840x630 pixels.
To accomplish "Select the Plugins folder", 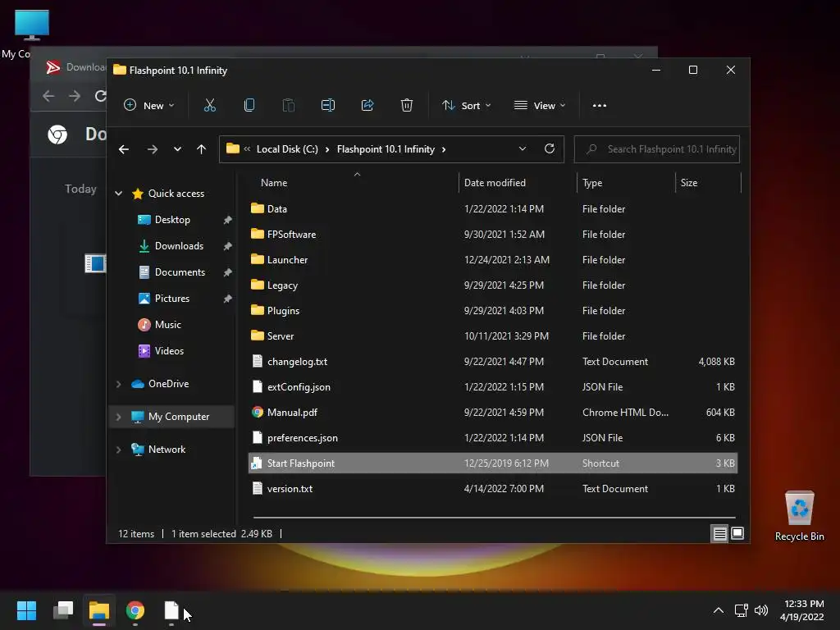I will (x=493, y=311).
